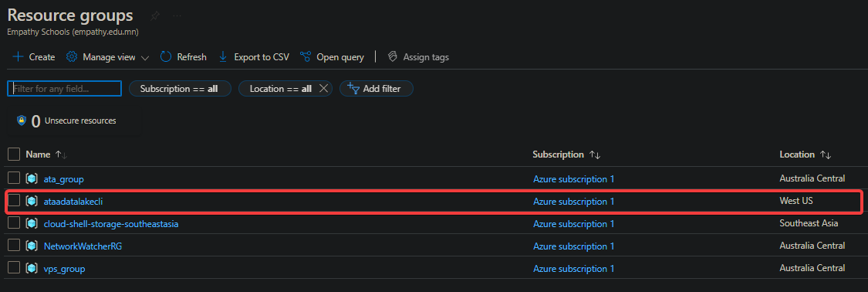Sort by Name column arrows
The image size is (868, 292).
[x=61, y=154]
